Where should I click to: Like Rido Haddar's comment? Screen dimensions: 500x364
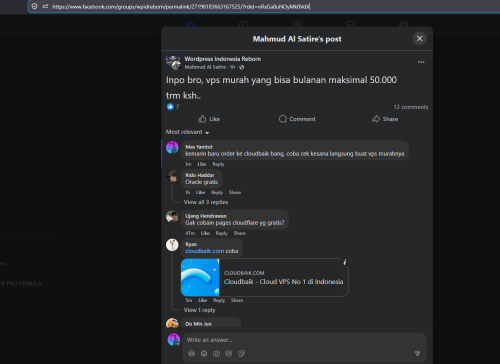[200, 192]
